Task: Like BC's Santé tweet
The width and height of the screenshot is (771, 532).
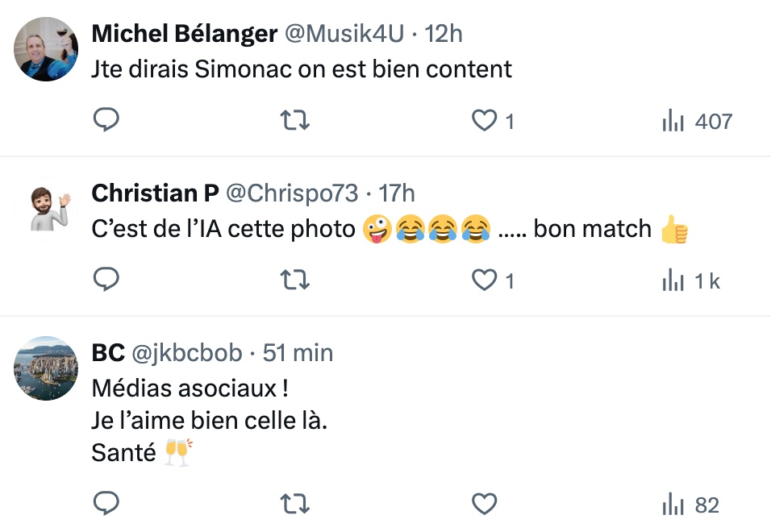Action: pos(484,505)
